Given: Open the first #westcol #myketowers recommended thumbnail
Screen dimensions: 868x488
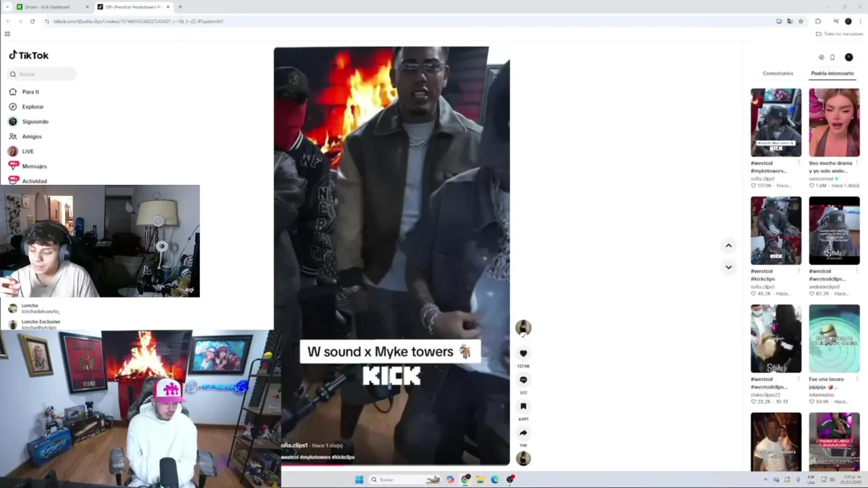Looking at the screenshot, I should (x=776, y=123).
